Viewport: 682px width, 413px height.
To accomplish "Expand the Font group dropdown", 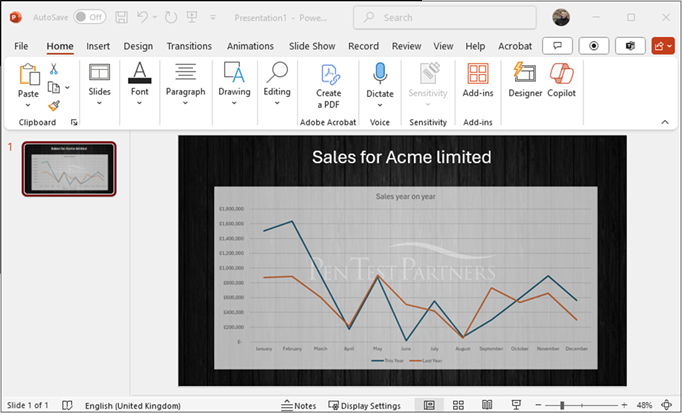I will [x=139, y=84].
